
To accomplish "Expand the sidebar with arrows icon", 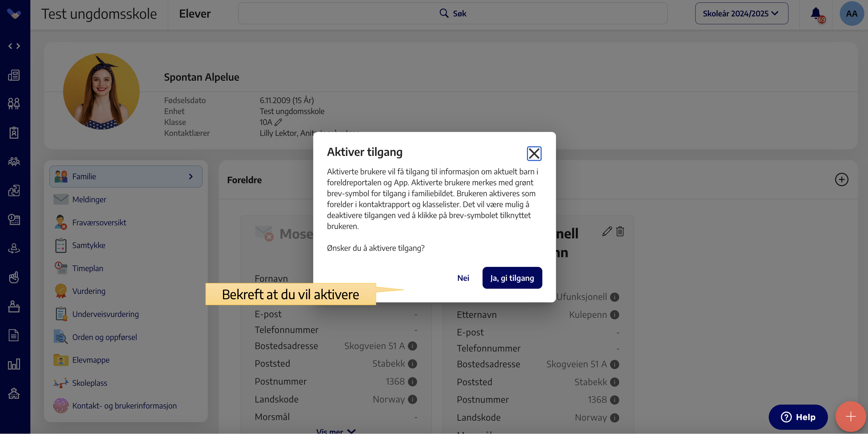I will pos(14,46).
